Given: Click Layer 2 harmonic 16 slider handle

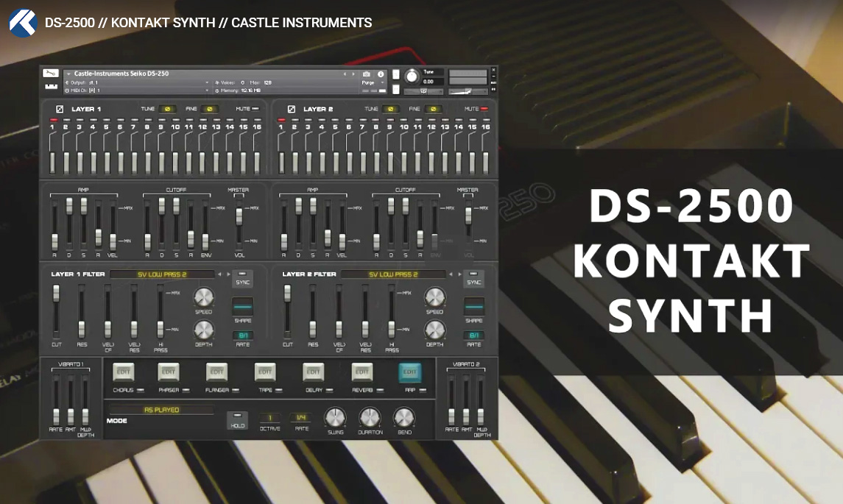Looking at the screenshot, I should pyautogui.click(x=485, y=163).
